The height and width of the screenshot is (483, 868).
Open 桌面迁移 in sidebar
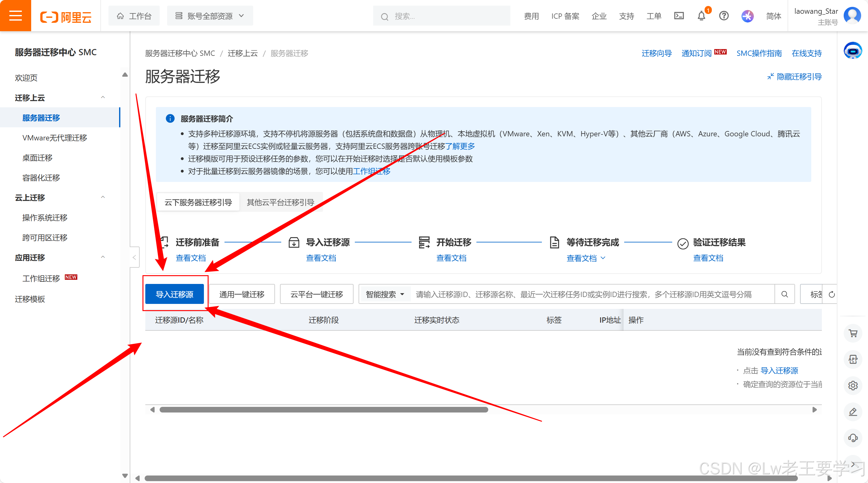[37, 158]
